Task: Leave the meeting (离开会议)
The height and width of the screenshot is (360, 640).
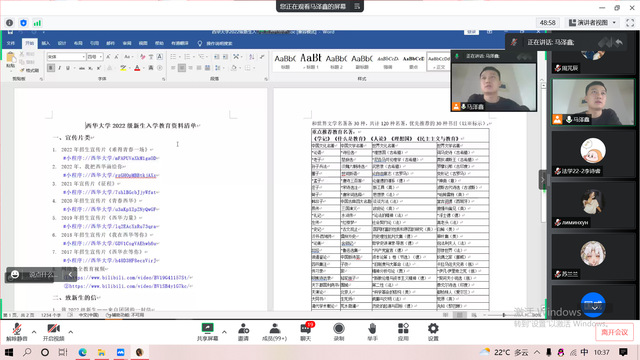Action: [614, 332]
